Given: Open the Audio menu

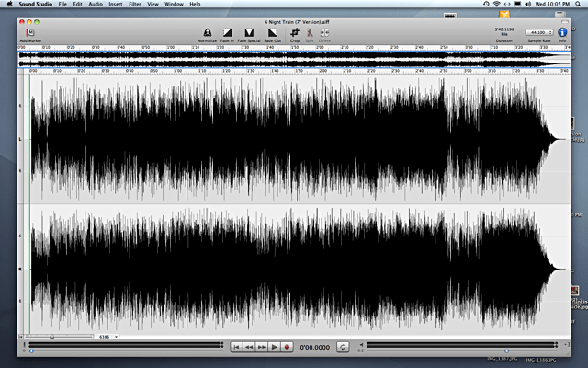Looking at the screenshot, I should click(96, 5).
